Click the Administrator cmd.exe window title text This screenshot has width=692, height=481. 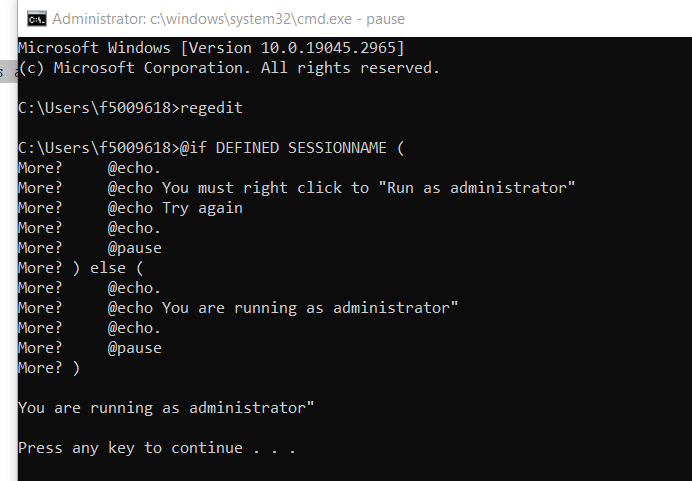(228, 19)
